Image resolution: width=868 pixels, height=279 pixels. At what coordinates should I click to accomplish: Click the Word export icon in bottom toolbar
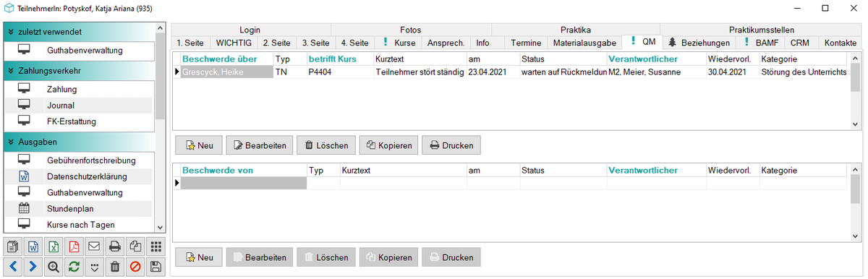tap(33, 246)
